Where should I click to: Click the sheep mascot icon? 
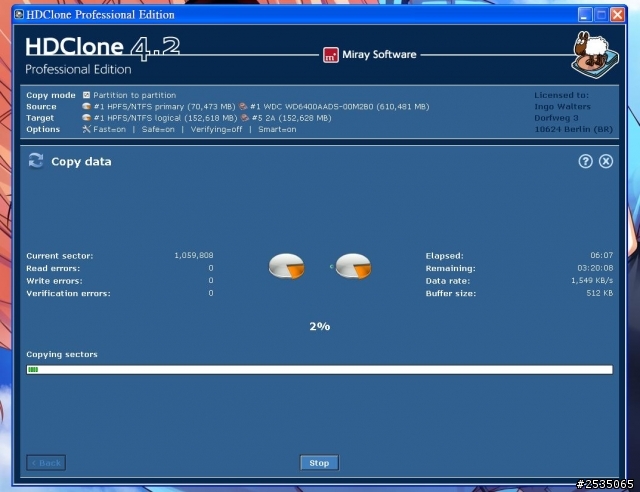pyautogui.click(x=595, y=54)
